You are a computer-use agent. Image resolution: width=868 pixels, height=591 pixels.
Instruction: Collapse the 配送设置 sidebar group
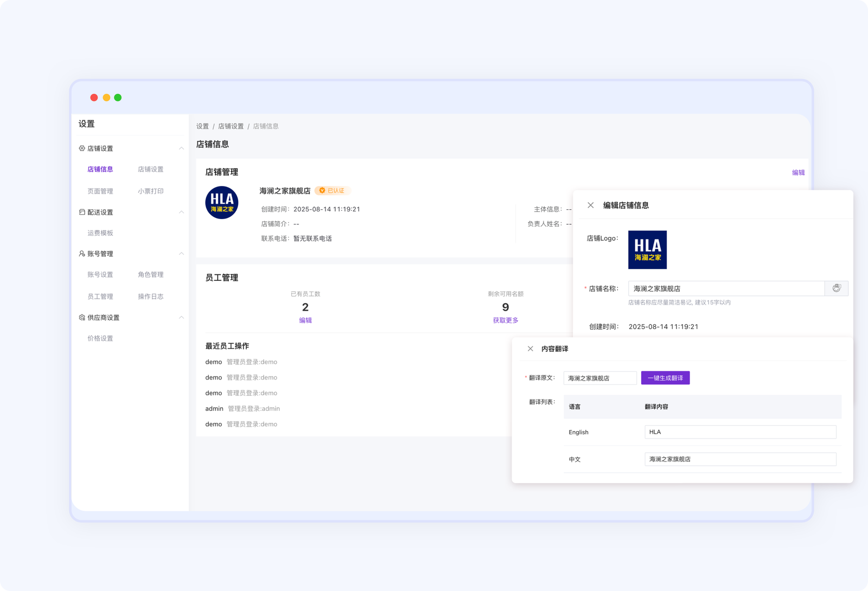[x=181, y=213]
